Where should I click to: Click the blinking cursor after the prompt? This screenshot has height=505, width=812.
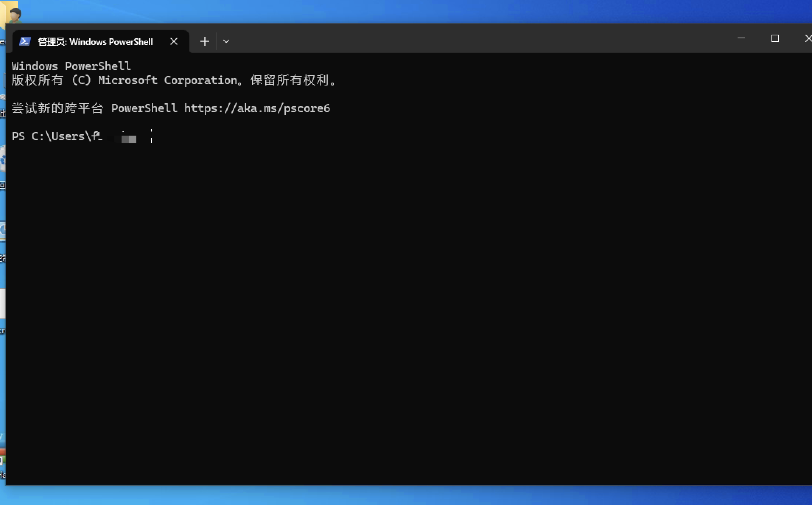[151, 136]
